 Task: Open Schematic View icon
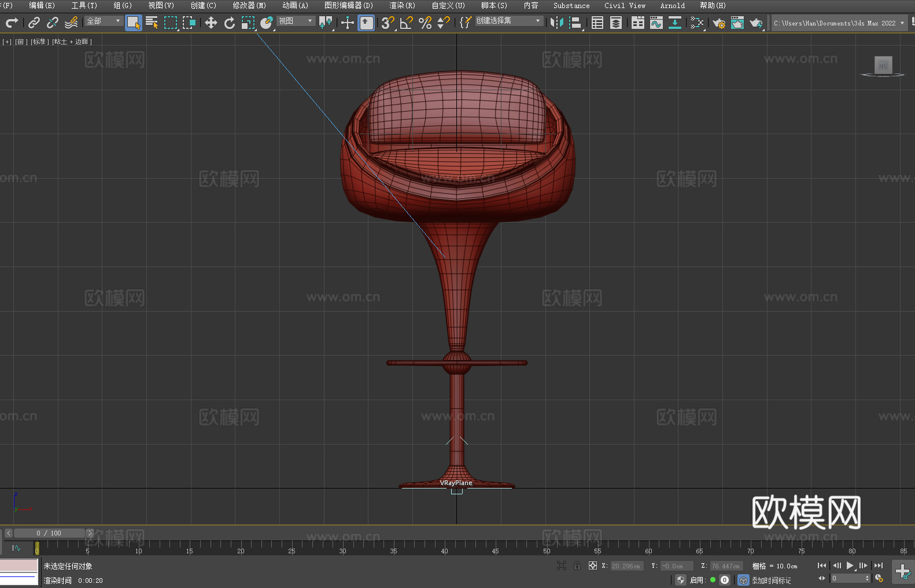click(x=697, y=23)
